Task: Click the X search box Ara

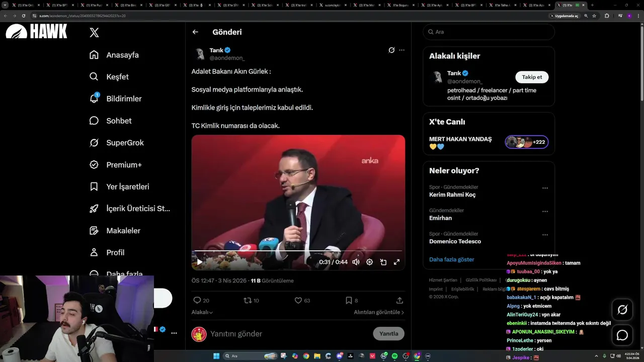Action: coord(489,32)
